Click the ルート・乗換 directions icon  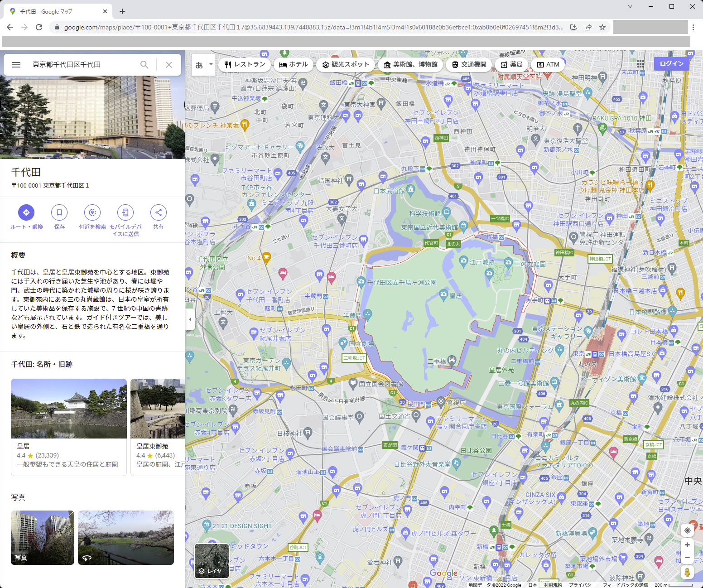(26, 212)
